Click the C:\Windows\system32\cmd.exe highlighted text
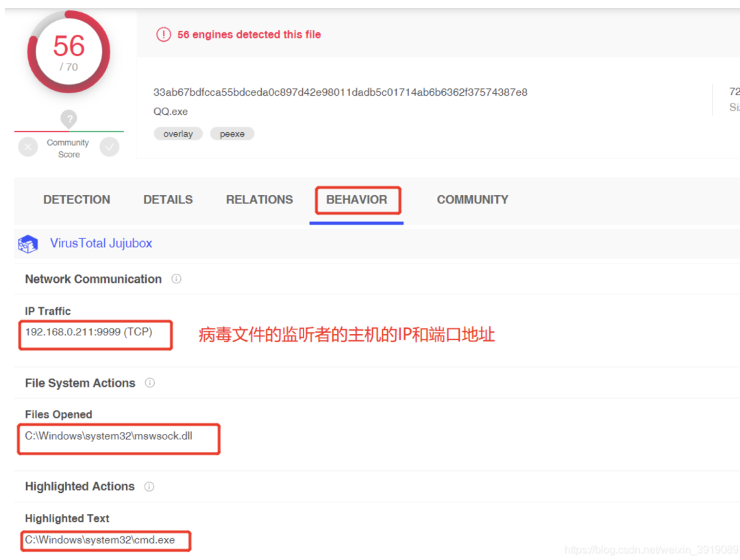Viewport: 740px width, 560px height. 99,539
